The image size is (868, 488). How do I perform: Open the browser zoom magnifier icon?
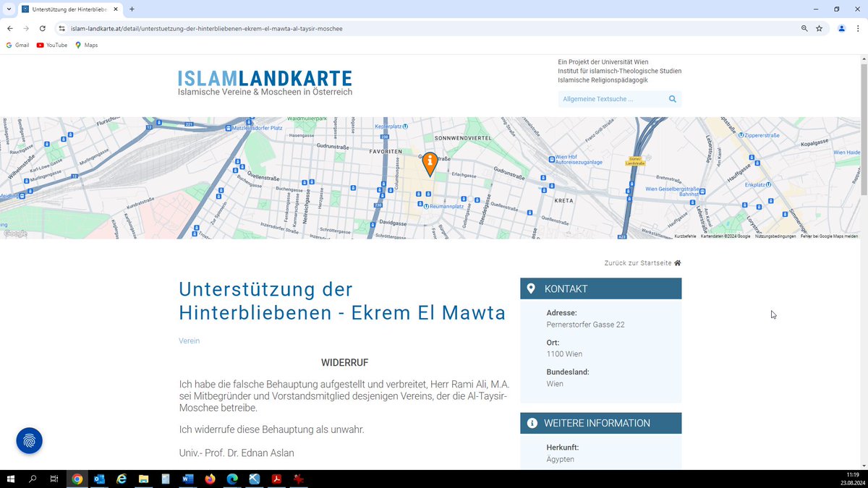coord(804,28)
